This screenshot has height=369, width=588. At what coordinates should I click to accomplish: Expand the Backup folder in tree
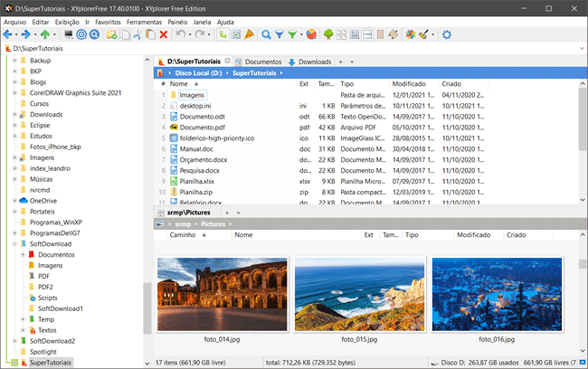14,61
